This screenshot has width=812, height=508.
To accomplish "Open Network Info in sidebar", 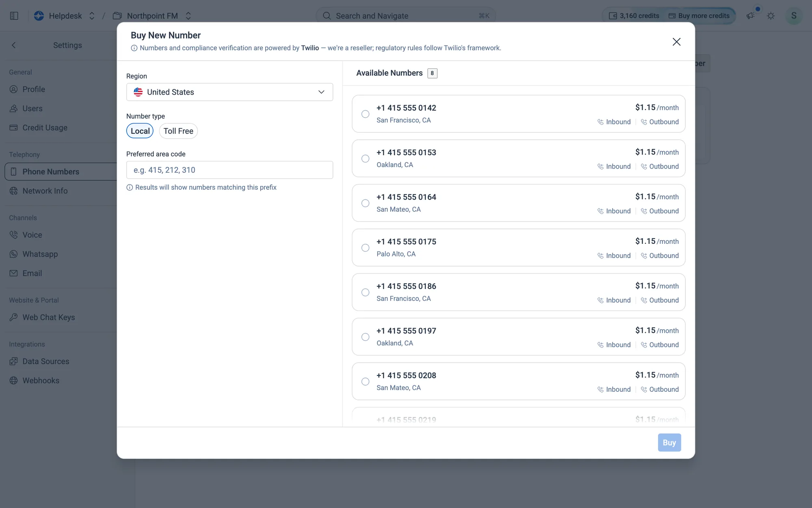I will pos(45,191).
